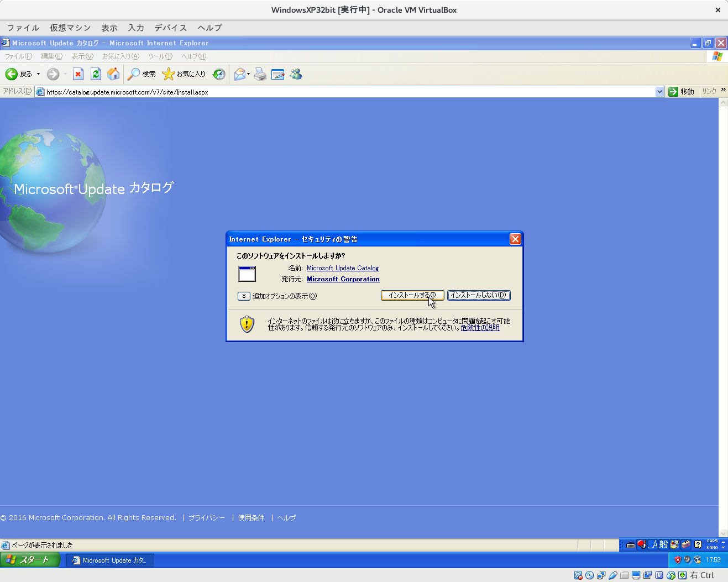The width and height of the screenshot is (728, 582).
Task: Click the Print toolbar icon
Action: [260, 74]
